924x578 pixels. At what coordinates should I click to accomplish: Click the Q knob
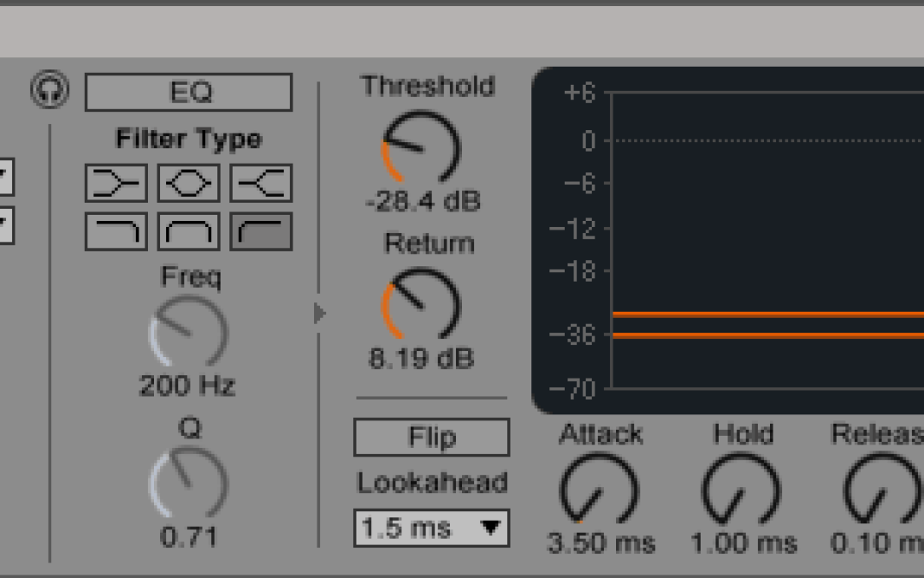click(188, 483)
